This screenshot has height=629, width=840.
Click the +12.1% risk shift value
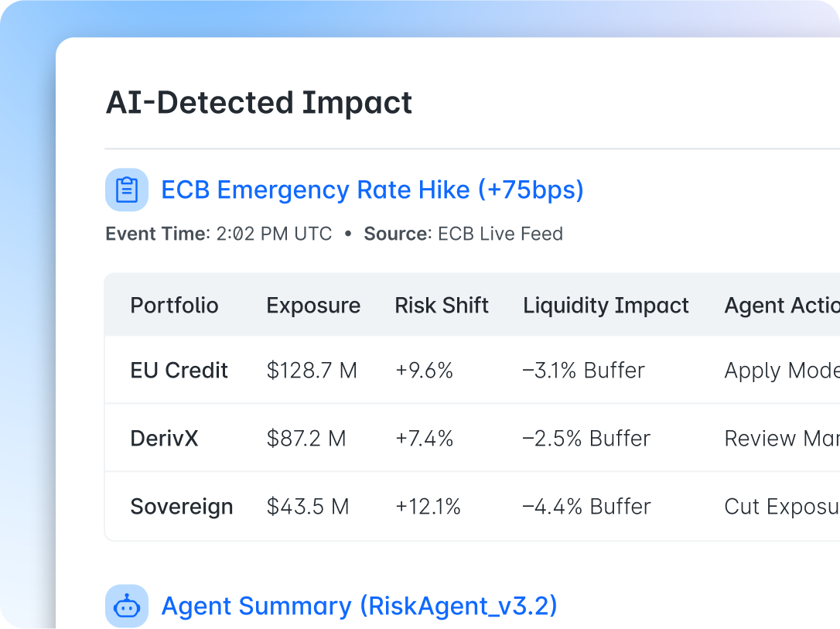(428, 507)
